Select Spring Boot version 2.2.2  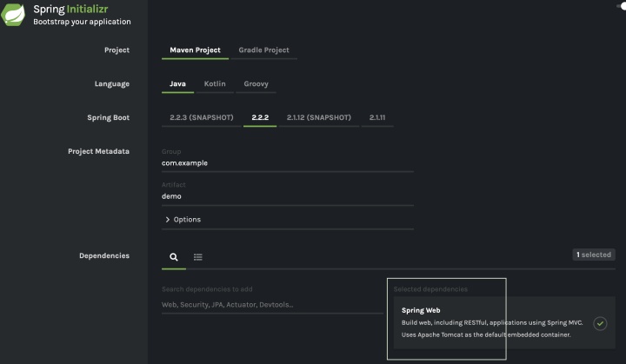(x=260, y=117)
